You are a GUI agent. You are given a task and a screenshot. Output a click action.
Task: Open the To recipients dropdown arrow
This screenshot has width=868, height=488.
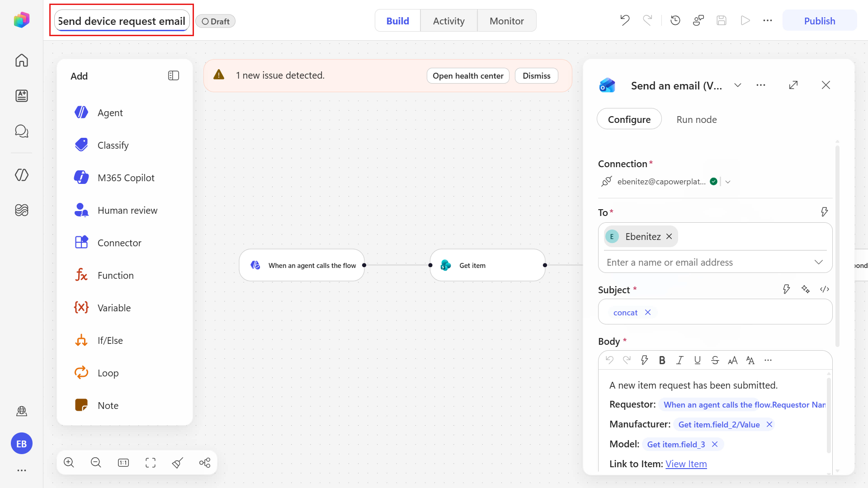[819, 262]
